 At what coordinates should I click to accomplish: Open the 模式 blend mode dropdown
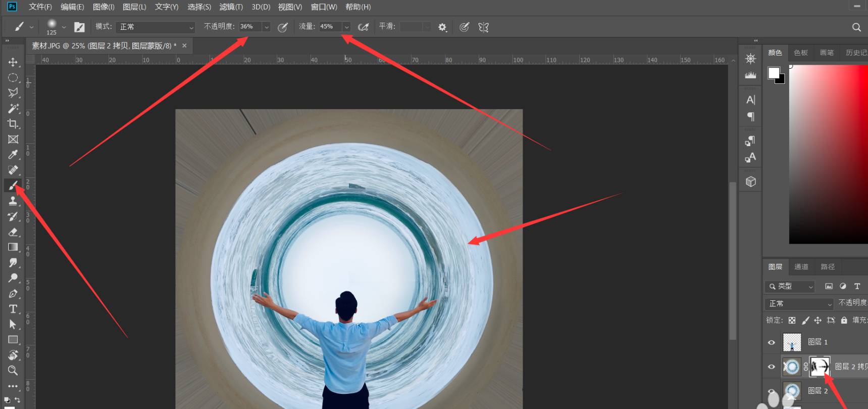click(x=155, y=27)
